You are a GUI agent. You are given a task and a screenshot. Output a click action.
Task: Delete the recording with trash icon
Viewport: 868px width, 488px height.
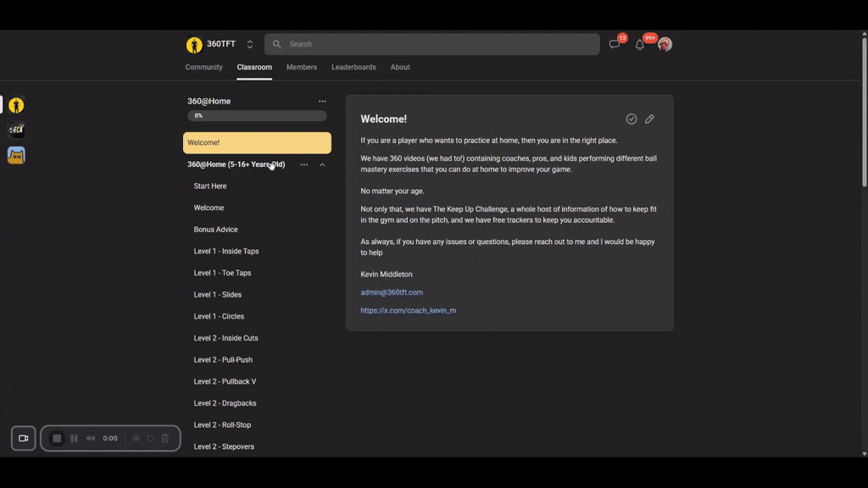[165, 438]
